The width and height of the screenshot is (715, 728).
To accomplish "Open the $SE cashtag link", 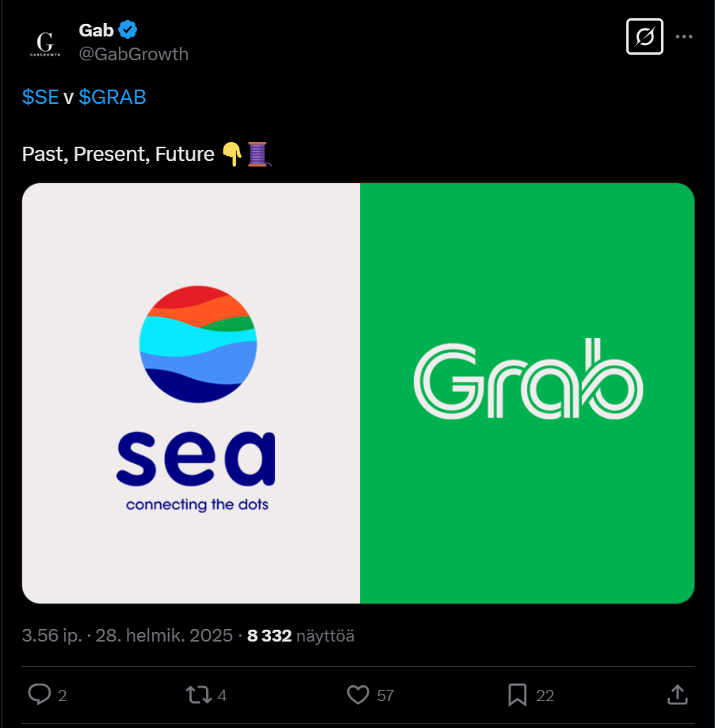I will 40,97.
